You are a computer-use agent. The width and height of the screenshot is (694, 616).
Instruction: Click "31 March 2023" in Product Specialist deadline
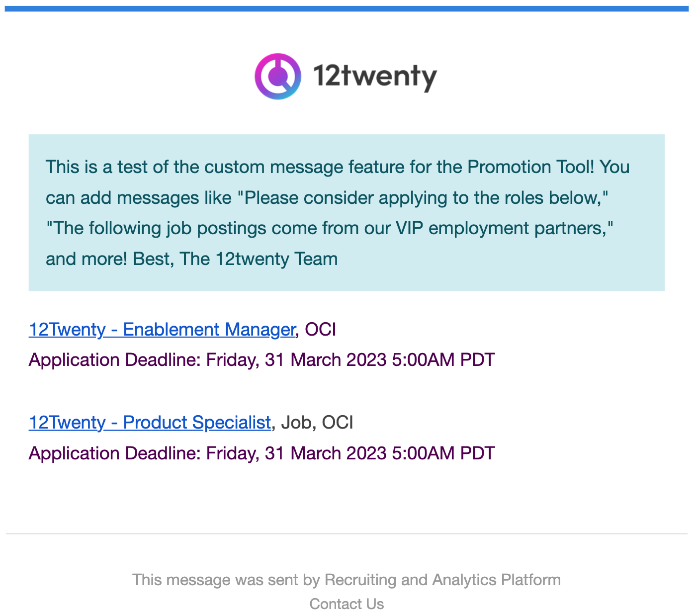tap(325, 453)
